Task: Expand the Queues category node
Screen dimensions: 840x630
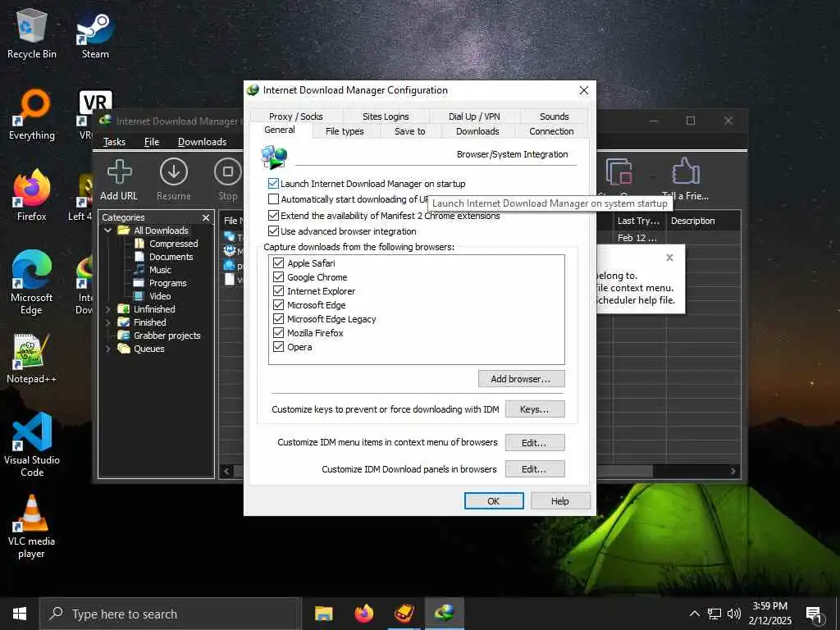Action: tap(107, 349)
